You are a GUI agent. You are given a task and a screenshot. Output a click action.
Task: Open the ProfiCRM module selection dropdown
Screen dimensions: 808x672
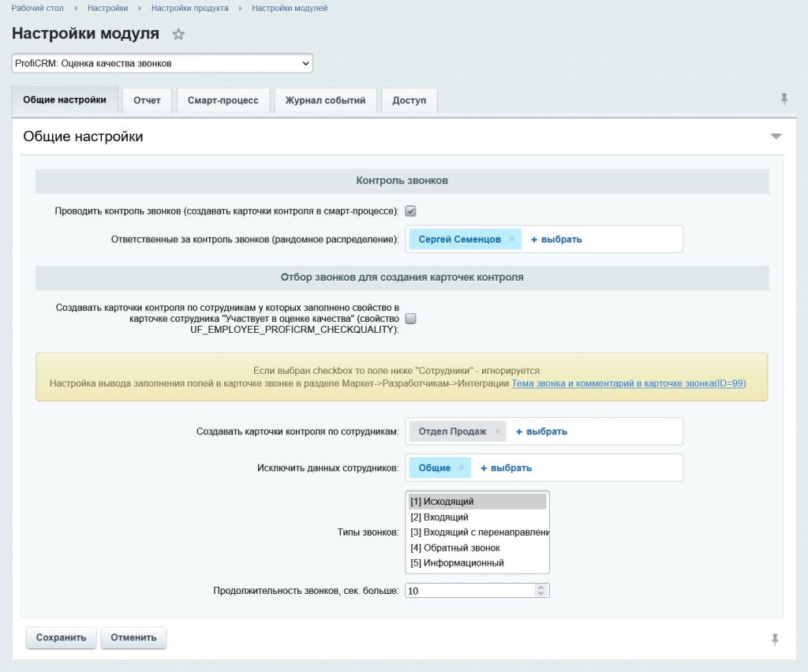point(162,63)
